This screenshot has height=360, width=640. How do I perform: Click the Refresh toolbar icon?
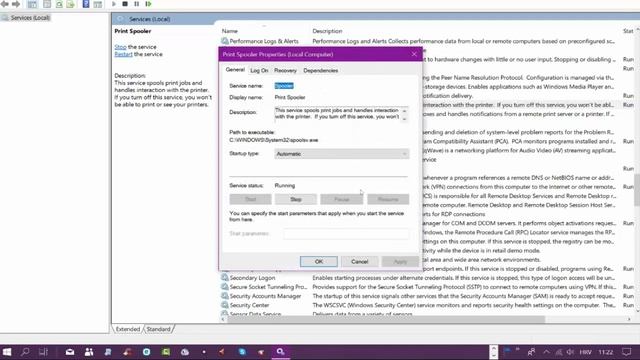(x=59, y=4)
